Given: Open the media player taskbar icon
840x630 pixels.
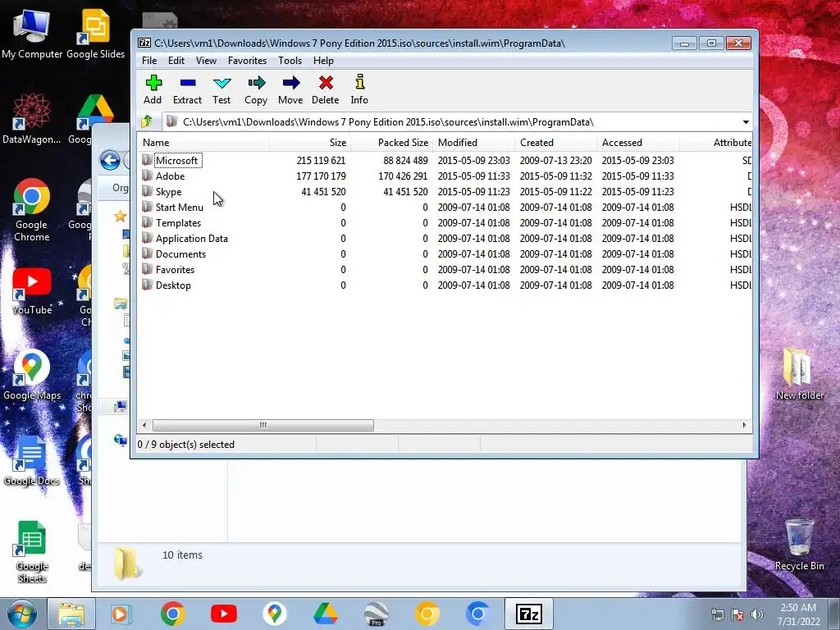Looking at the screenshot, I should click(x=121, y=614).
